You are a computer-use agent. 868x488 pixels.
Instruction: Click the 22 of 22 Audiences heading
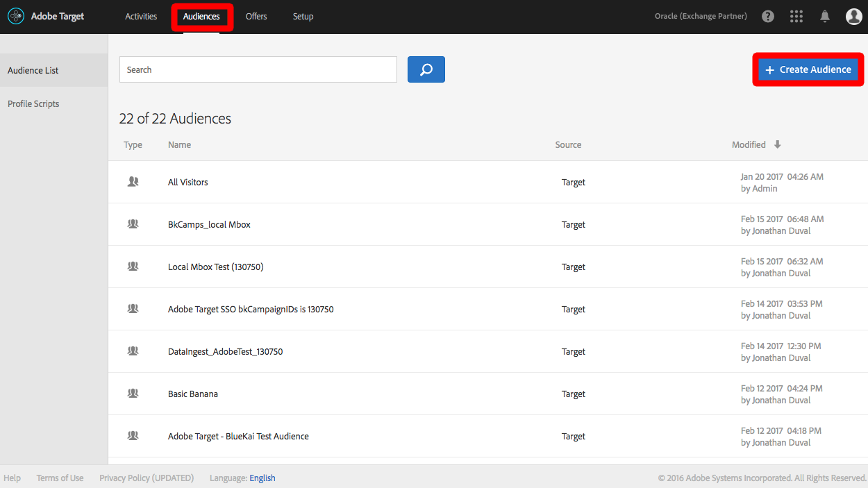click(175, 119)
